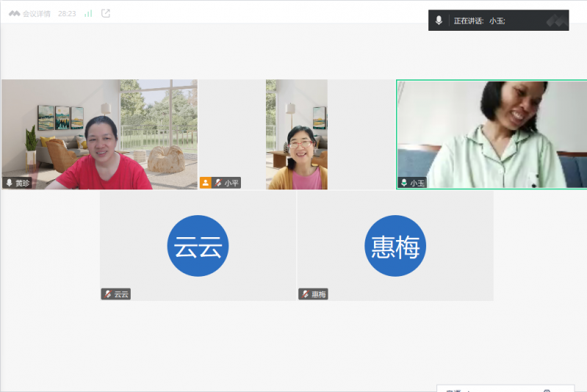Click the pop-out share arrow icon
This screenshot has height=392, width=587.
106,13
